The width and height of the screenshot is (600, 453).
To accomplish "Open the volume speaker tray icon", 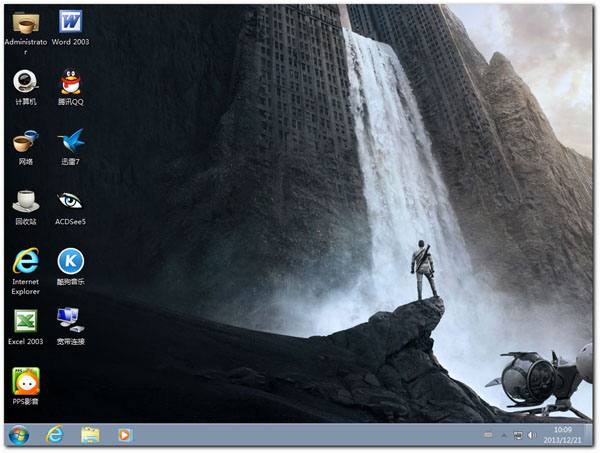I will coord(532,435).
